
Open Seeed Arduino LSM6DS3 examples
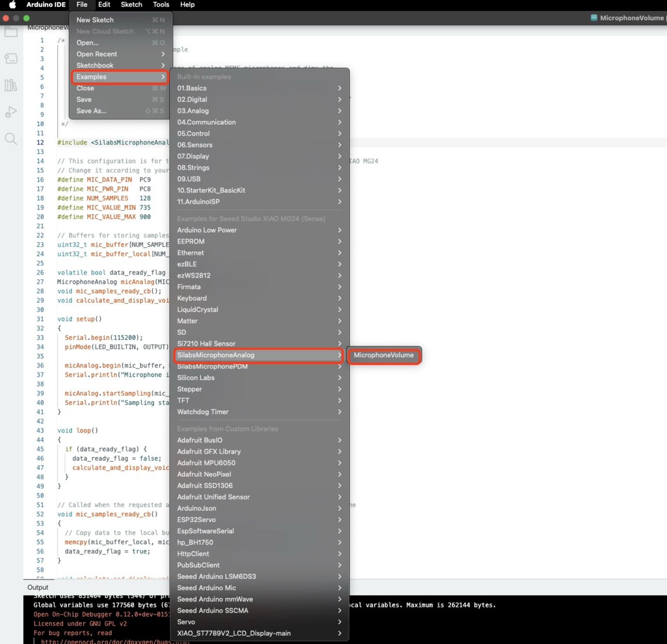point(259,576)
